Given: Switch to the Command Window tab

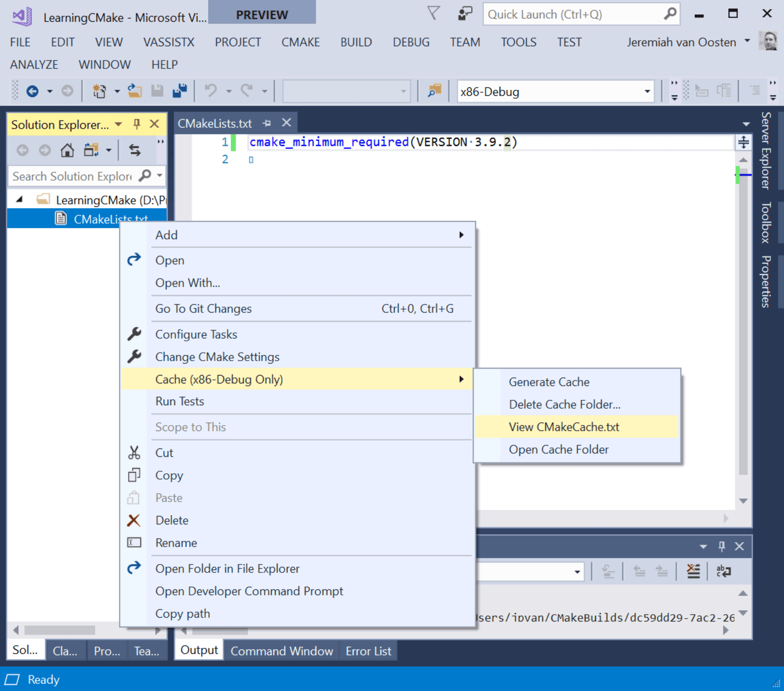Looking at the screenshot, I should pos(282,651).
